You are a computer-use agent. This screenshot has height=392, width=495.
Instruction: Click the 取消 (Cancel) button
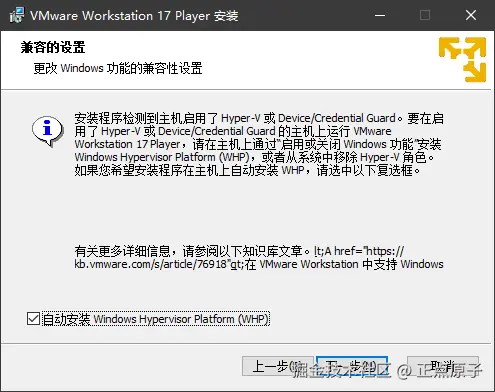tap(443, 366)
